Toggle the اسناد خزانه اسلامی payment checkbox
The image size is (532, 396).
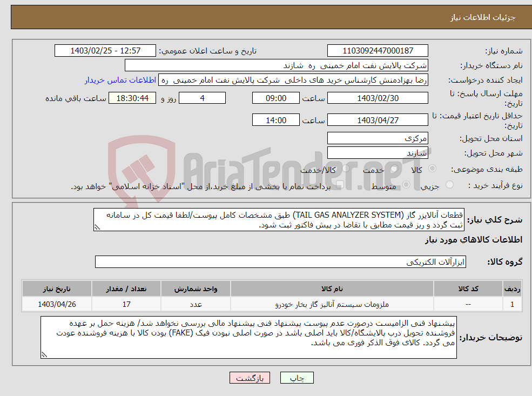(340, 185)
